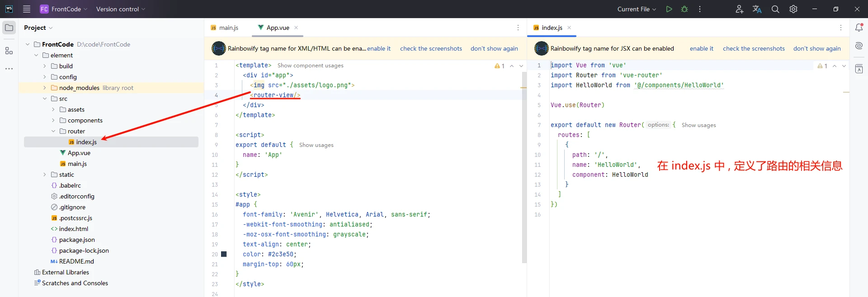Viewport: 868px width, 297px height.
Task: Select package.json in the project tree
Action: click(x=77, y=240)
